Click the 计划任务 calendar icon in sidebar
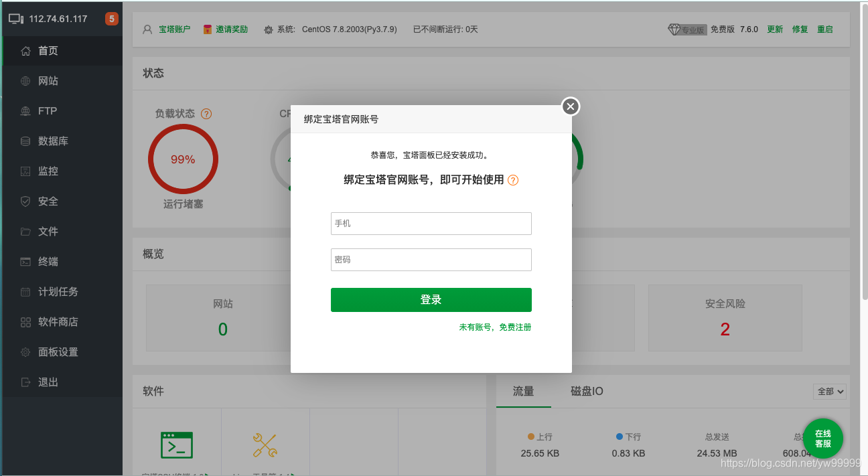868x476 pixels. point(25,292)
